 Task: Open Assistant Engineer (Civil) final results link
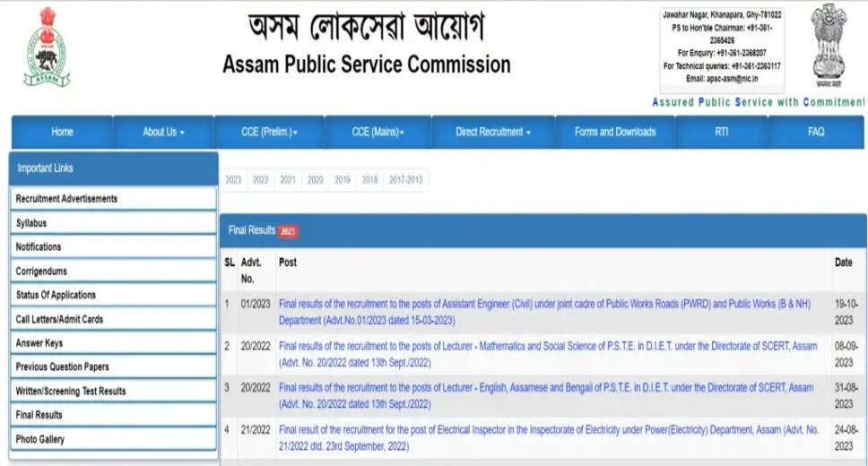(x=544, y=312)
